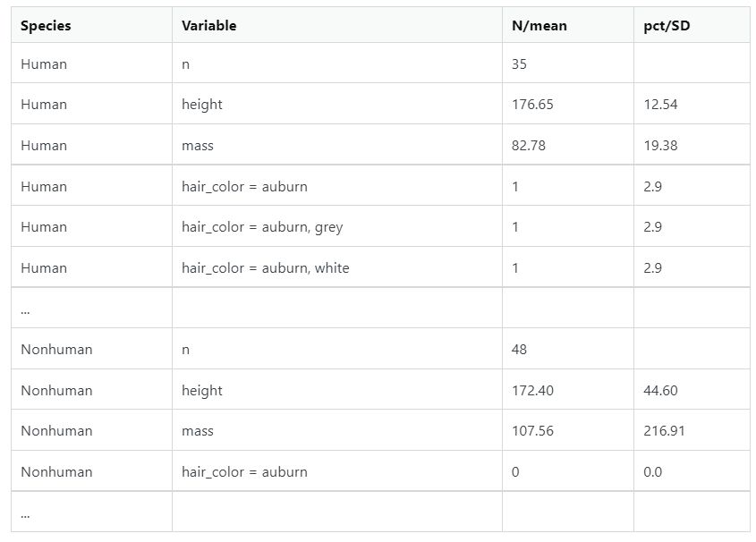Select the Nonhuman n value 48
The width and height of the screenshot is (756, 542).
coord(520,350)
